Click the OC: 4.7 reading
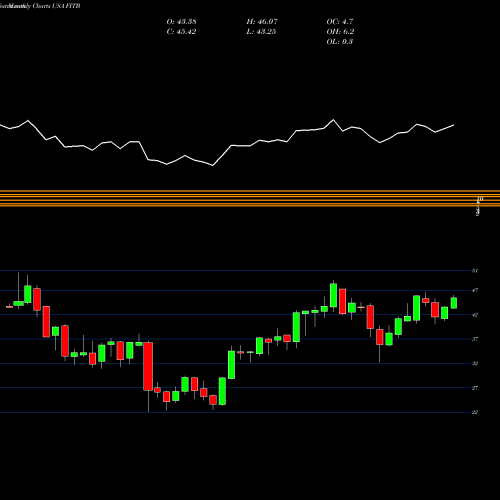The image size is (500, 500). point(340,22)
